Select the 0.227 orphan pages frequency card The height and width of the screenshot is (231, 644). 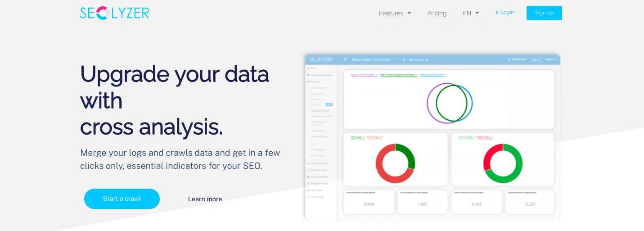pos(530,201)
